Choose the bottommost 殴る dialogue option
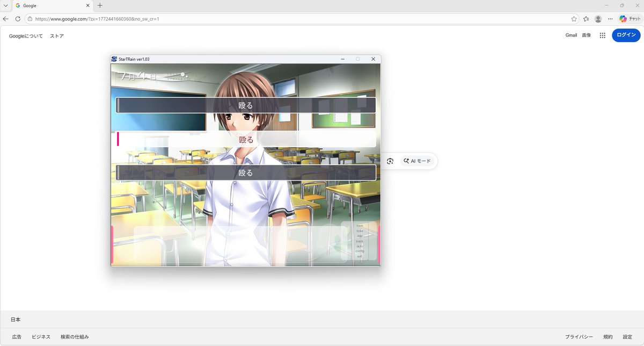 pos(246,173)
